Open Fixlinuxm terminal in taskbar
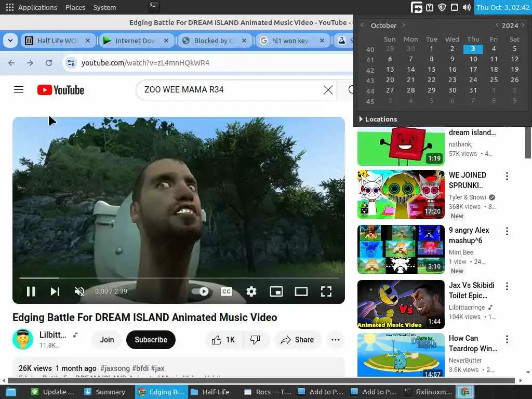The width and height of the screenshot is (532, 399). (x=429, y=392)
